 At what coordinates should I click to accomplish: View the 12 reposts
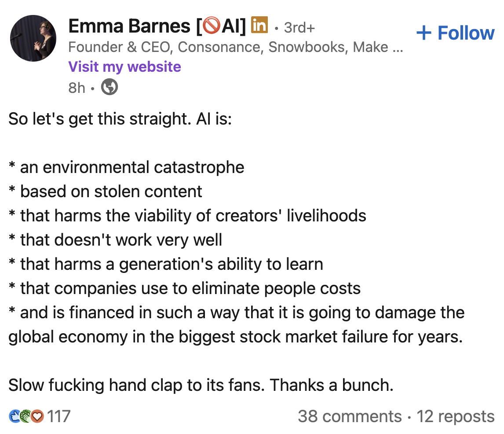[456, 416]
